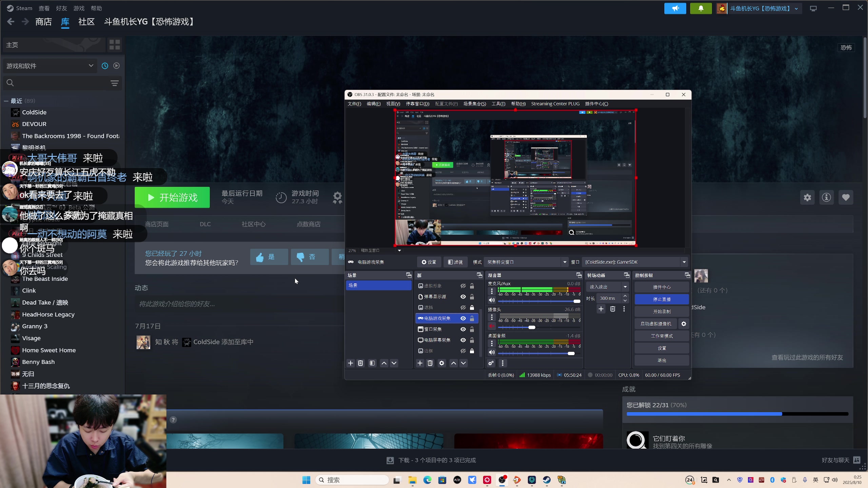This screenshot has height=488, width=868.
Task: Open OBS 工具(T) menu
Action: point(498,104)
